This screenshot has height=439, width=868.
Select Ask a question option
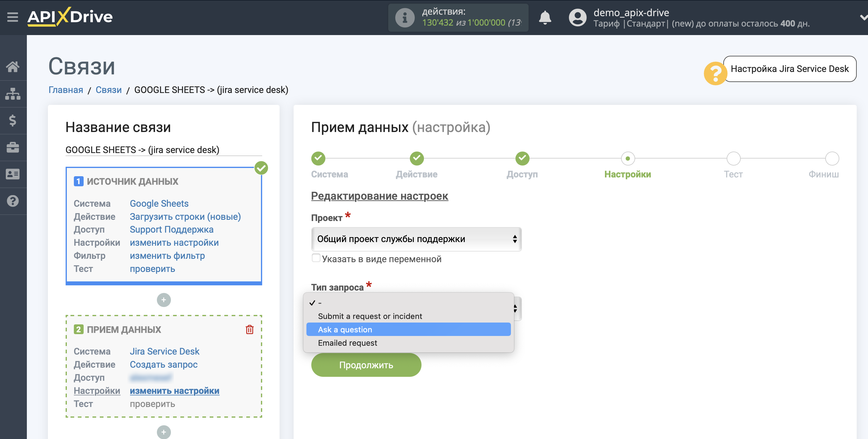pos(408,329)
